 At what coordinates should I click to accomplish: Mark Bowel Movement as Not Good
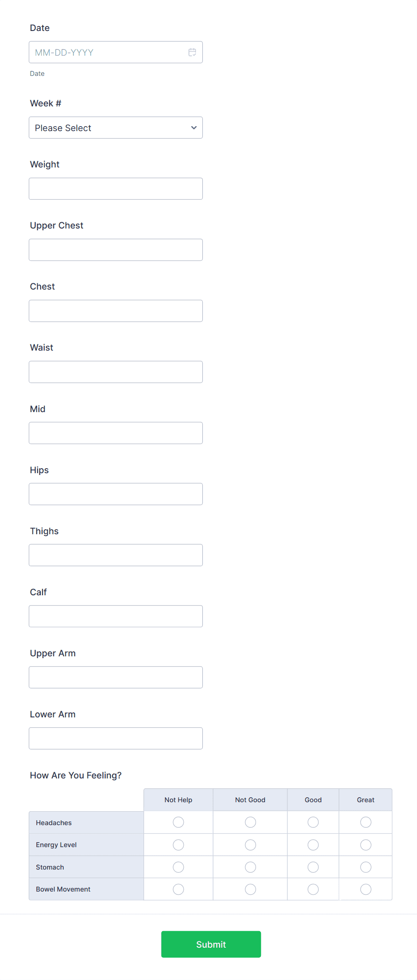(250, 889)
